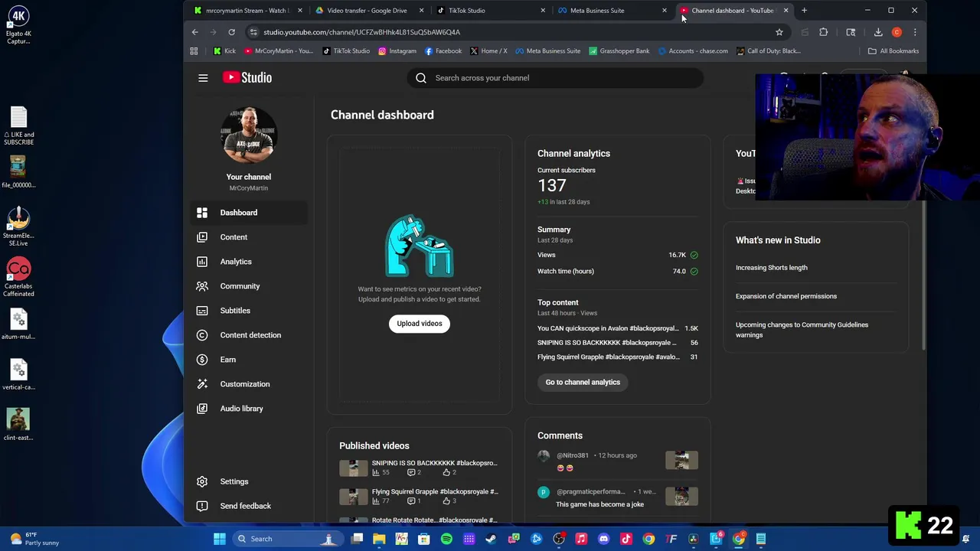This screenshot has height=551, width=980.
Task: Open Spotify from the taskbar
Action: tap(446, 539)
